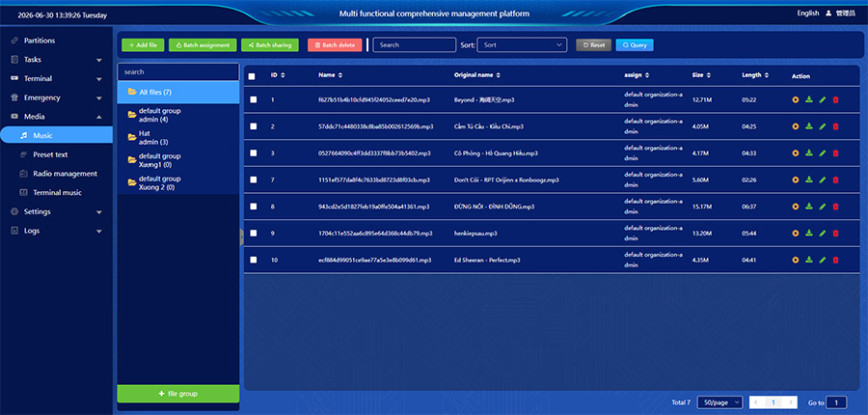Viewport: 868px width, 415px height.
Task: Click the Reset button
Action: [593, 45]
